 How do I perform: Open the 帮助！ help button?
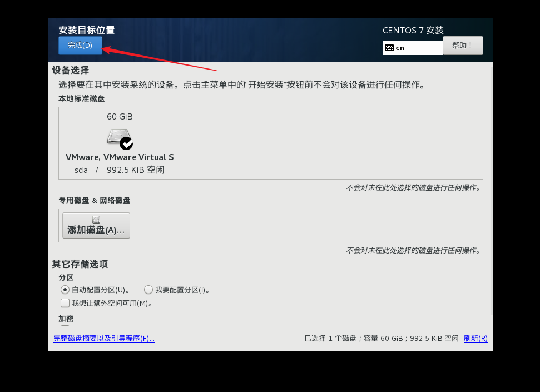point(463,46)
